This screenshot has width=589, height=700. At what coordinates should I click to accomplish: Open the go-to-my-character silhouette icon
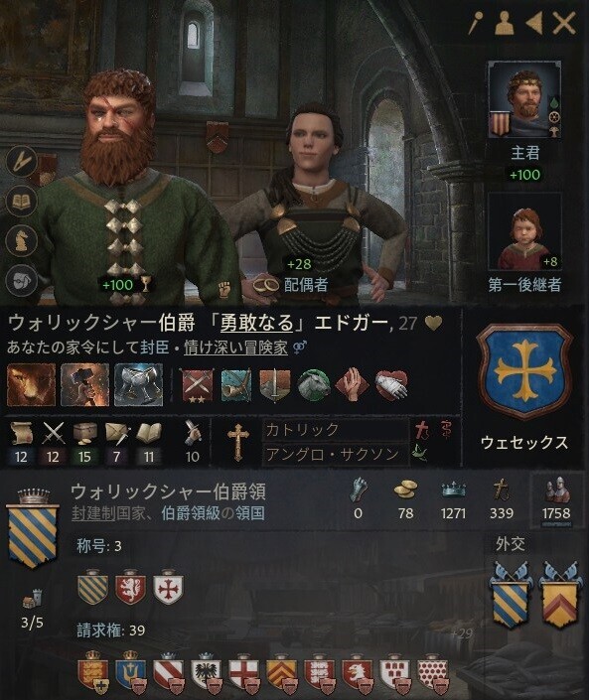click(505, 23)
